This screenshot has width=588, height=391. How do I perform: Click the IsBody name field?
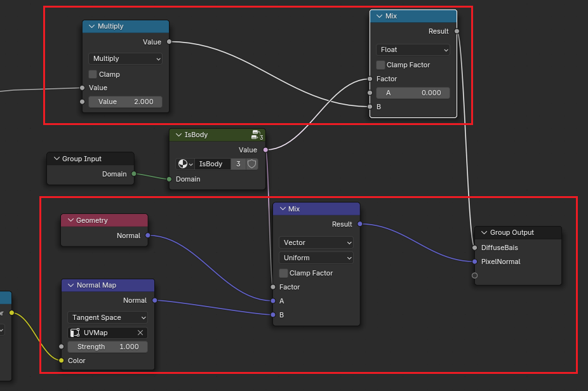pos(211,164)
